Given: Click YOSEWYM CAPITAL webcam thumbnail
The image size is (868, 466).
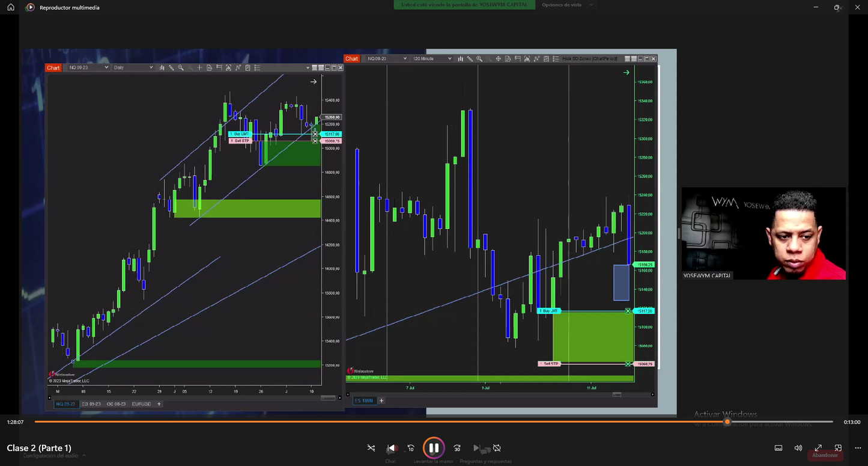Looking at the screenshot, I should pyautogui.click(x=763, y=233).
